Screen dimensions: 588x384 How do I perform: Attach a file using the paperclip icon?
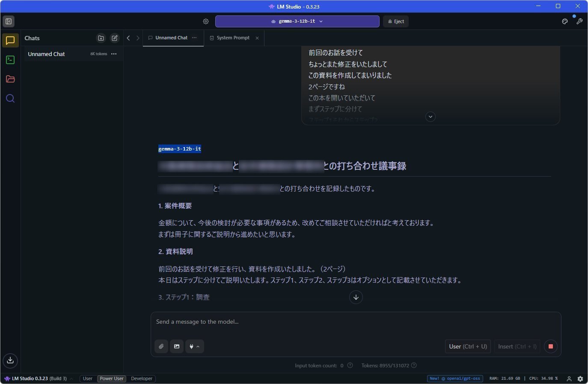[161, 346]
